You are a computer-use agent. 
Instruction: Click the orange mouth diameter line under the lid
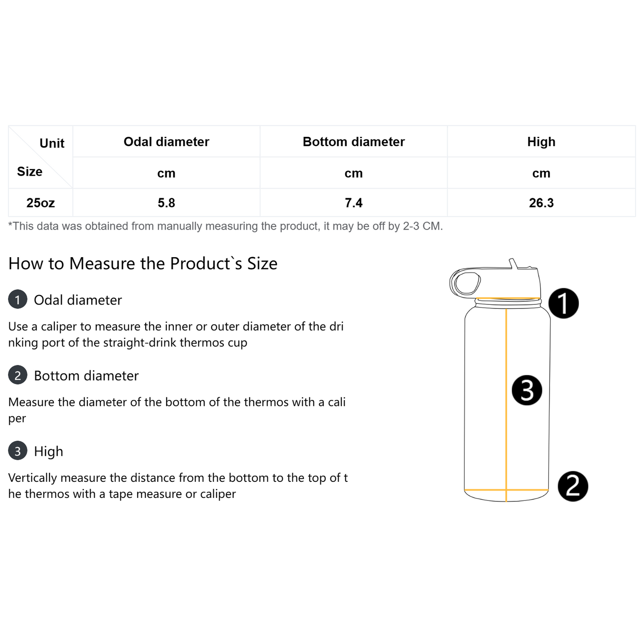[508, 298]
